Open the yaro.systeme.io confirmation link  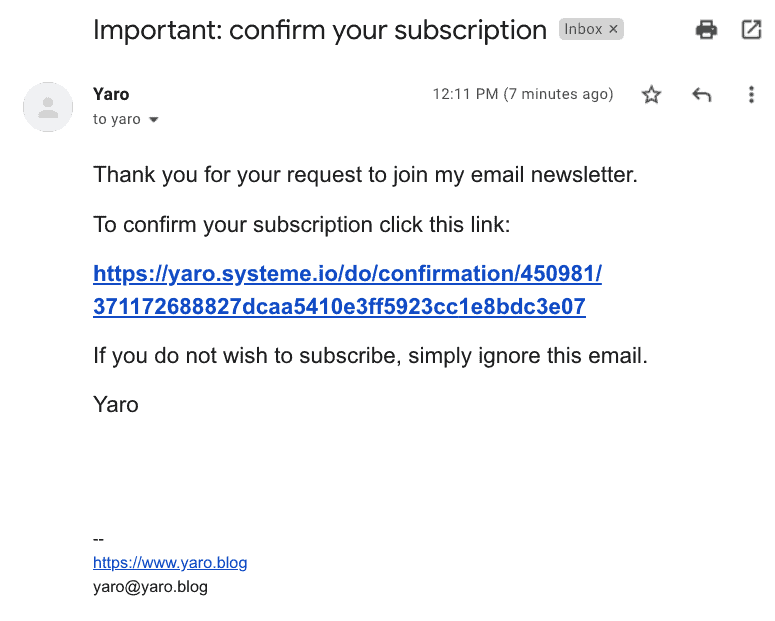click(x=347, y=290)
